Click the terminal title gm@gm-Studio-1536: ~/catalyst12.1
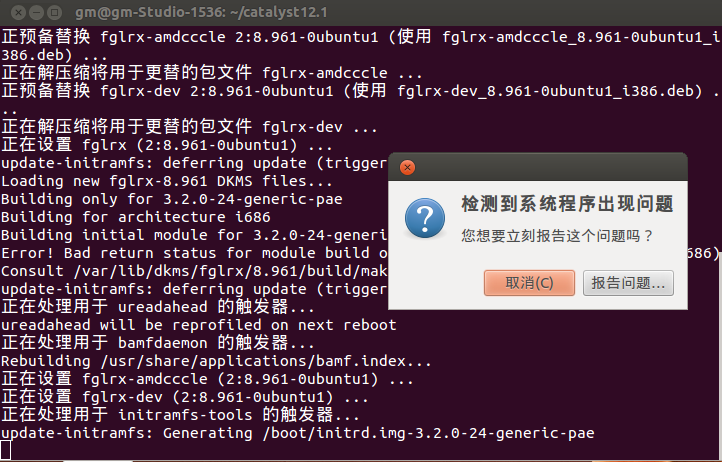722x462 pixels. coord(201,12)
